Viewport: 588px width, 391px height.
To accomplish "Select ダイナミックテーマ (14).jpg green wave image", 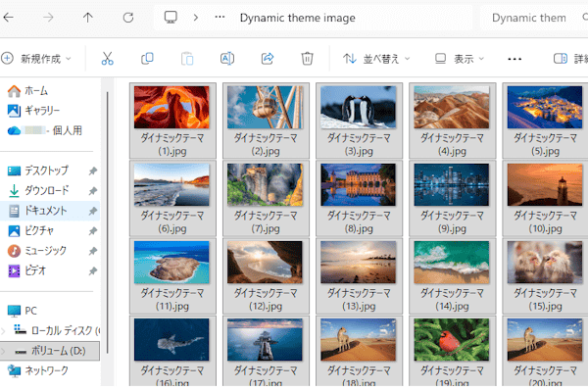I will 452,276.
